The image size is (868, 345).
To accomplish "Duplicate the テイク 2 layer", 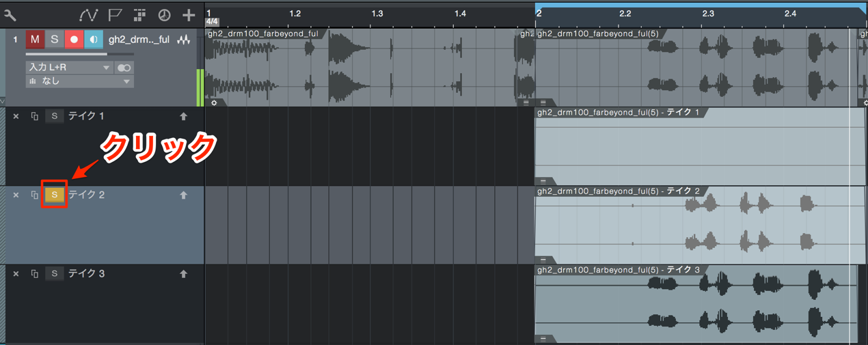I will (35, 195).
